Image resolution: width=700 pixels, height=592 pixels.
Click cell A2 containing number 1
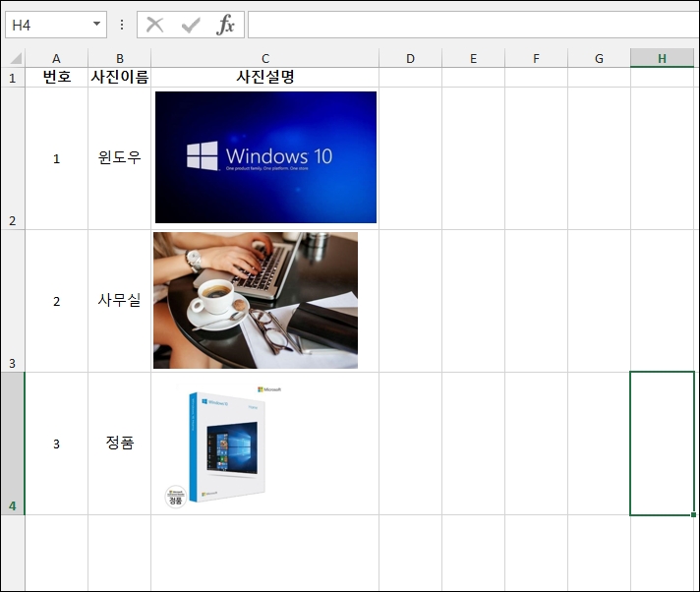tap(56, 158)
